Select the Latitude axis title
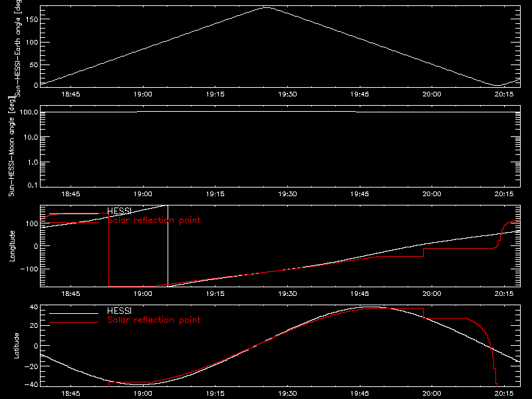 click(16, 346)
